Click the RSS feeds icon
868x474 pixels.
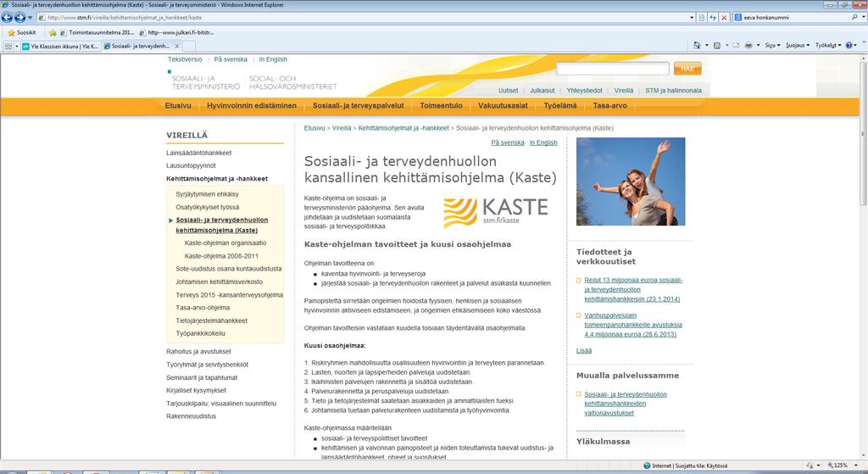(717, 46)
